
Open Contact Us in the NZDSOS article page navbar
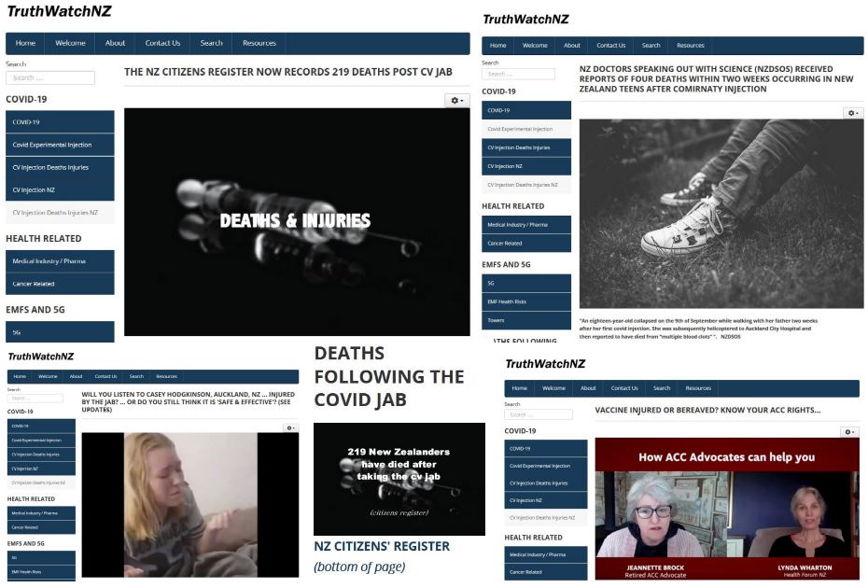(611, 46)
